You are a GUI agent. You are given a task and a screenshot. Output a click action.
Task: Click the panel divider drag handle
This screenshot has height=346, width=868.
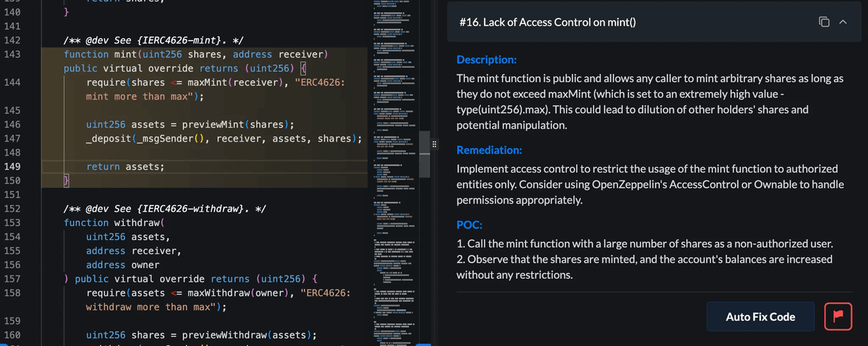[x=434, y=144]
